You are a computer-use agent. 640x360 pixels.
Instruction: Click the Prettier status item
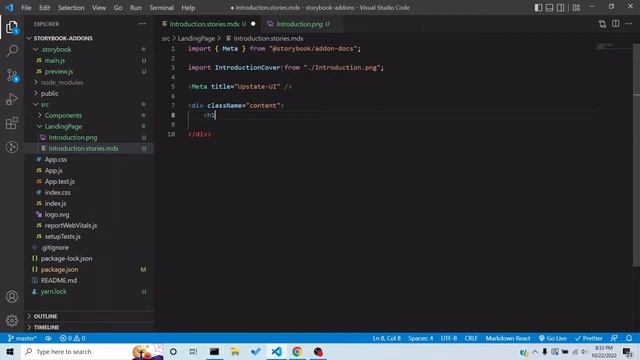tap(589, 338)
